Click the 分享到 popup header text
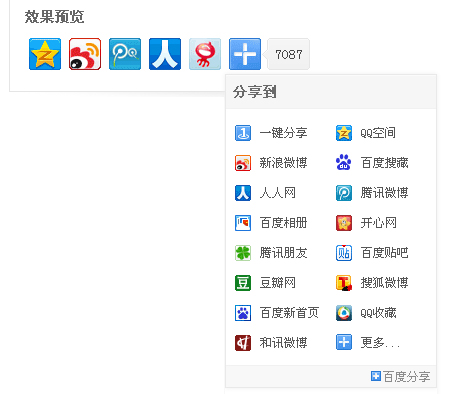Image resolution: width=473 pixels, height=394 pixels. click(x=255, y=92)
